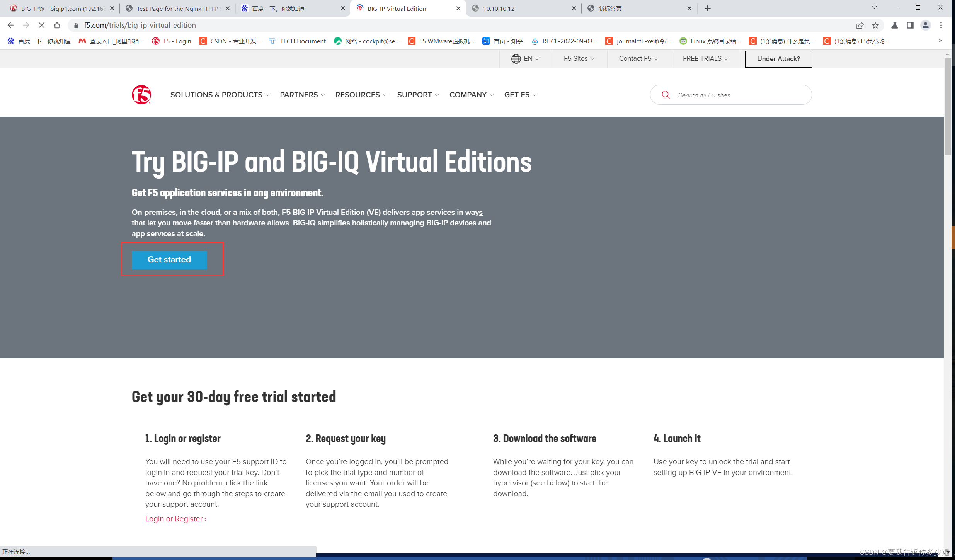Click the page vertical scrollbar thumb
Image resolution: width=955 pixels, height=560 pixels.
point(948,106)
